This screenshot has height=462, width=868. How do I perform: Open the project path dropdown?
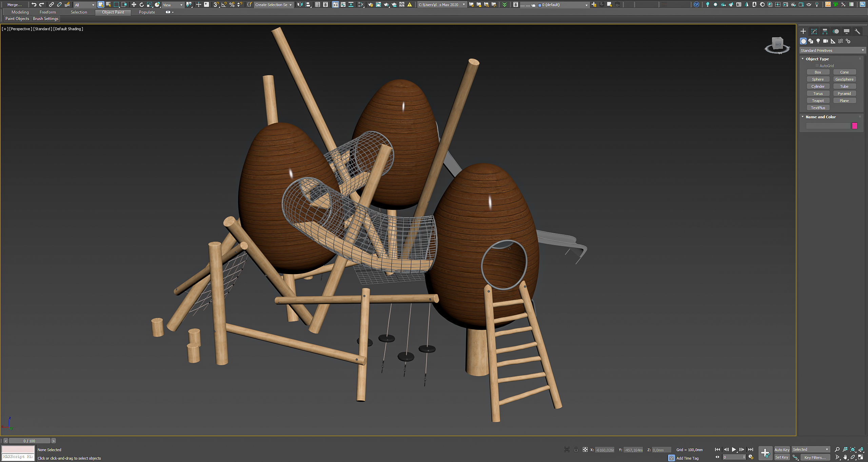[442, 5]
